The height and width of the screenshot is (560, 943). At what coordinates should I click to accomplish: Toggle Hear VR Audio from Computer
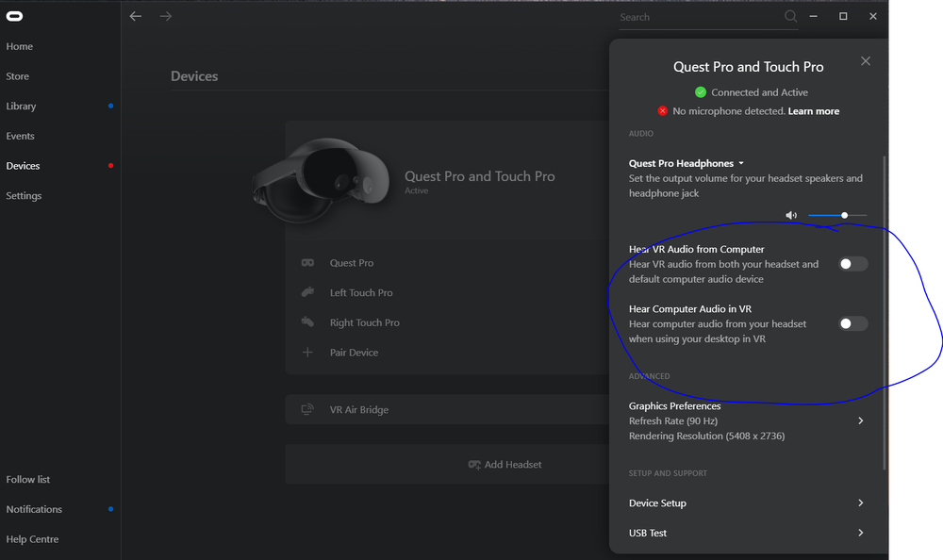(852, 264)
